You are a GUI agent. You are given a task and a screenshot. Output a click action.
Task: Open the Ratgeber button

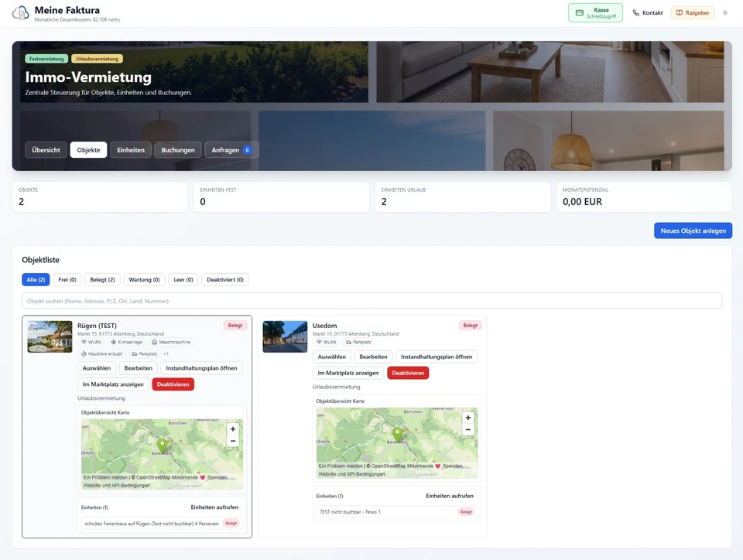pyautogui.click(x=692, y=13)
